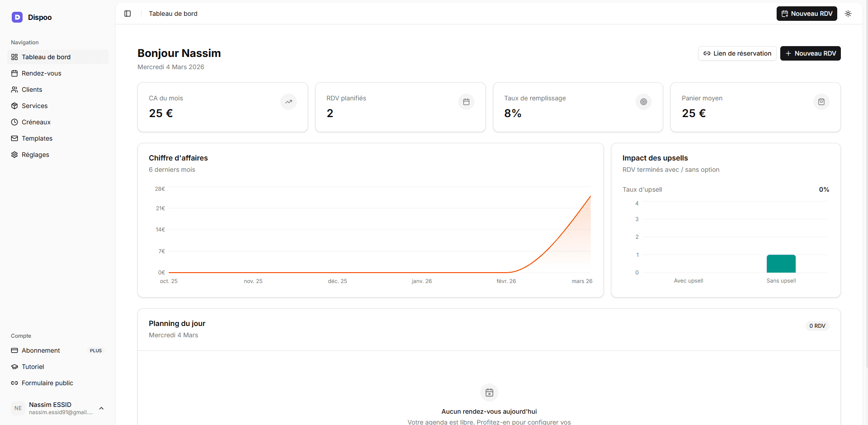The height and width of the screenshot is (425, 868).
Task: Click the RDV planifiés calendar icon
Action: click(x=466, y=102)
